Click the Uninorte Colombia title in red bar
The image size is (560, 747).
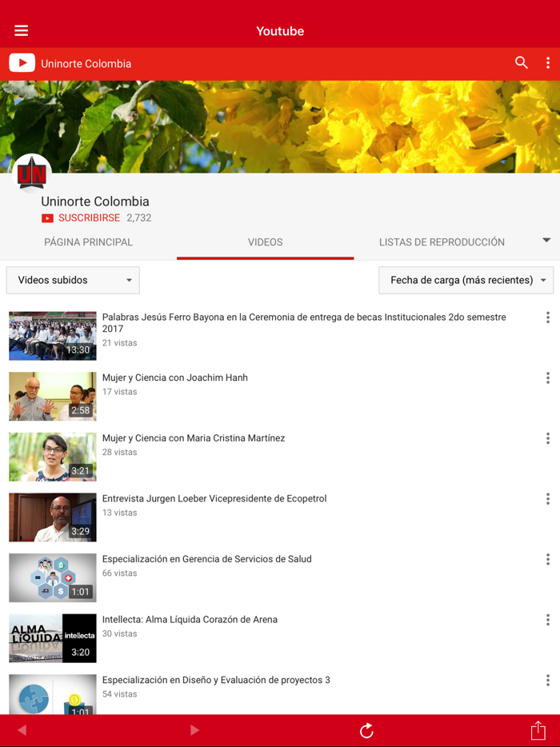86,64
